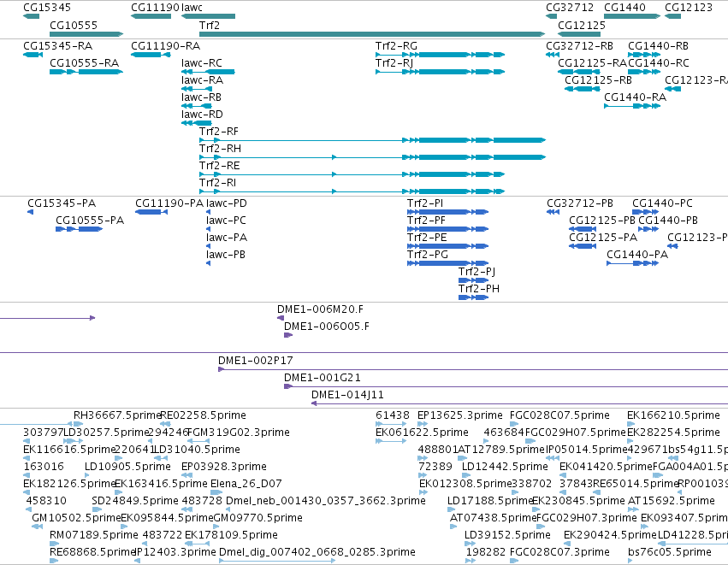Click the DME1-002P17 clone line
This screenshot has width=728, height=565.
pos(473,370)
